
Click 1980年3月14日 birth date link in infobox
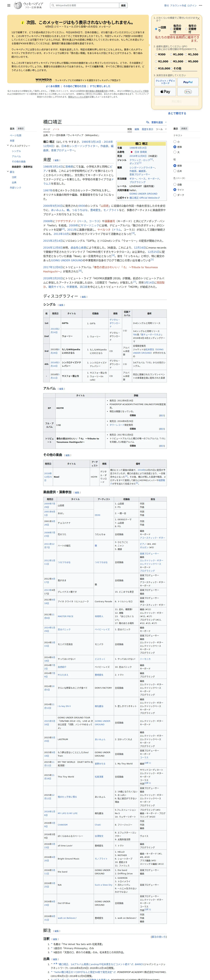pos(138,148)
